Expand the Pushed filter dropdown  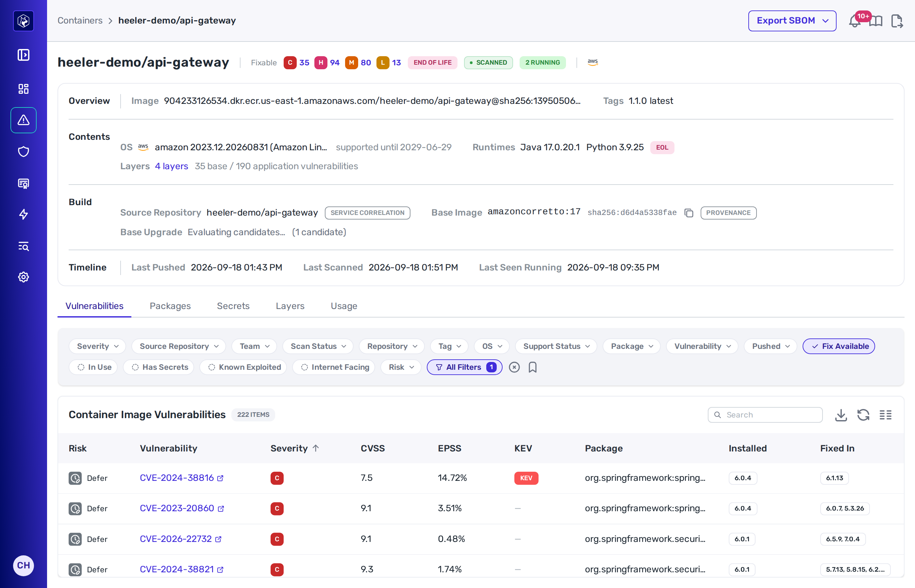point(770,346)
